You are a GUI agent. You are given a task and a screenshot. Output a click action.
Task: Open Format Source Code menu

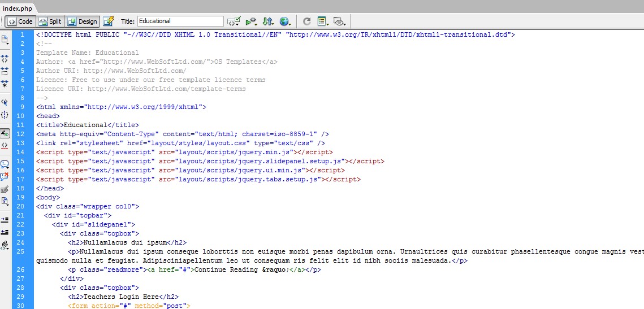point(5,245)
